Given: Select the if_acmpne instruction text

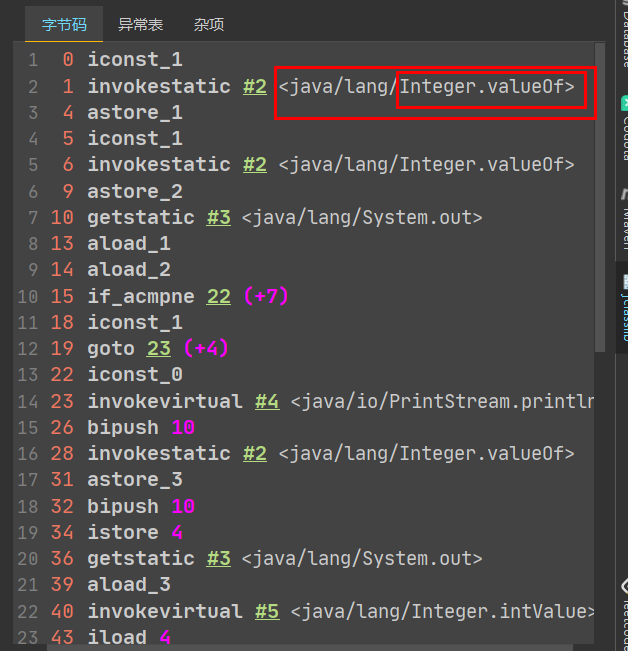Looking at the screenshot, I should click(141, 296).
